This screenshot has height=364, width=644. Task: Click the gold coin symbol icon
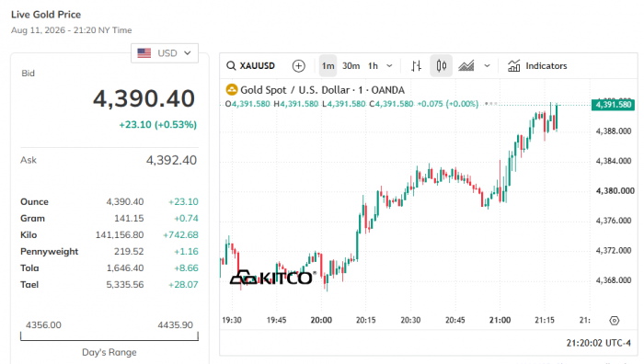point(232,89)
